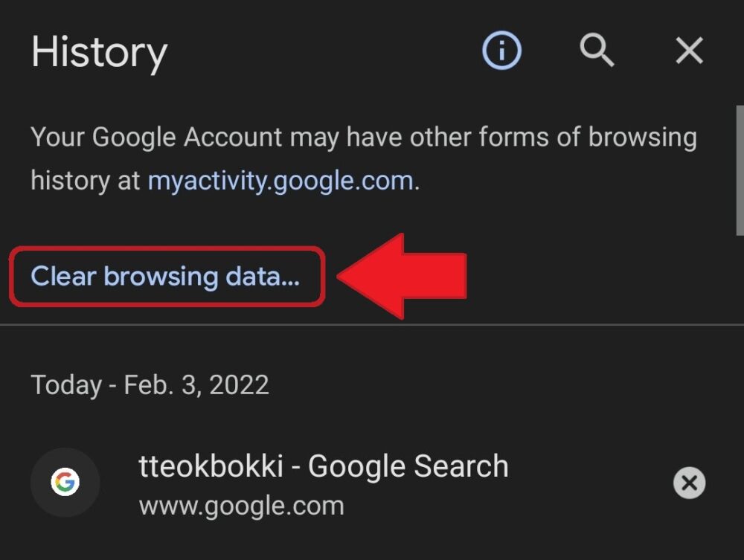This screenshot has height=560, width=744.
Task: Click the magnifying glass to search history
Action: coord(597,51)
